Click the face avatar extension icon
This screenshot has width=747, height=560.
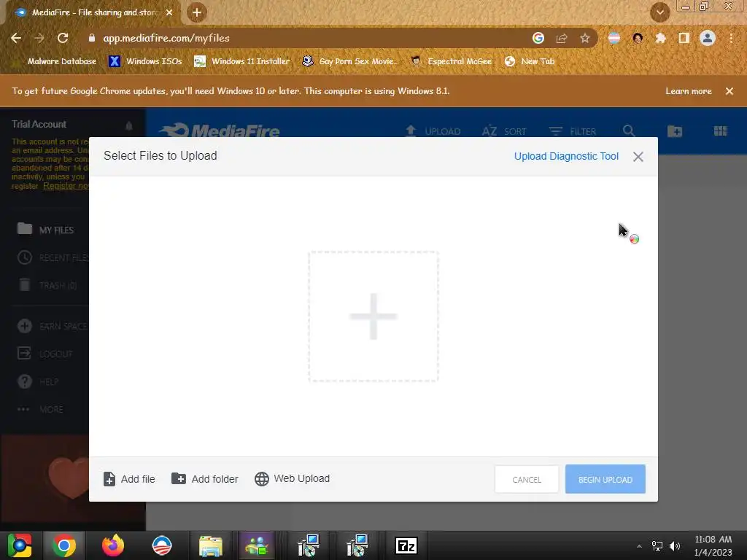(x=638, y=38)
